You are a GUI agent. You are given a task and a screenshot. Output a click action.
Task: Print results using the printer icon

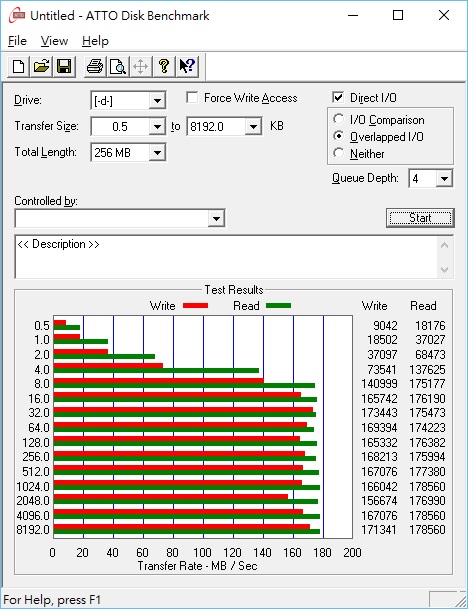(x=95, y=66)
